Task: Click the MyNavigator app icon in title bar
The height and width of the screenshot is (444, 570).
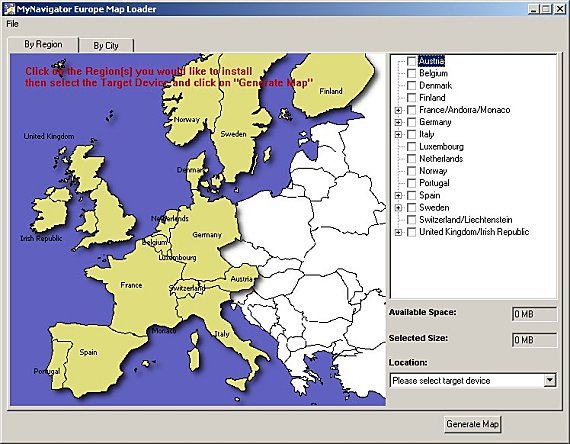Action: 9,9
